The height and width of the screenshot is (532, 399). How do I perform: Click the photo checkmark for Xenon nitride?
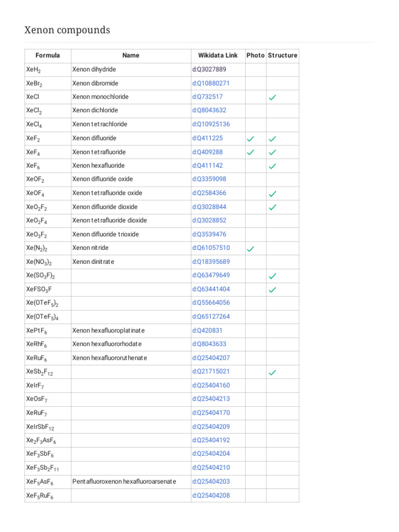(x=250, y=249)
